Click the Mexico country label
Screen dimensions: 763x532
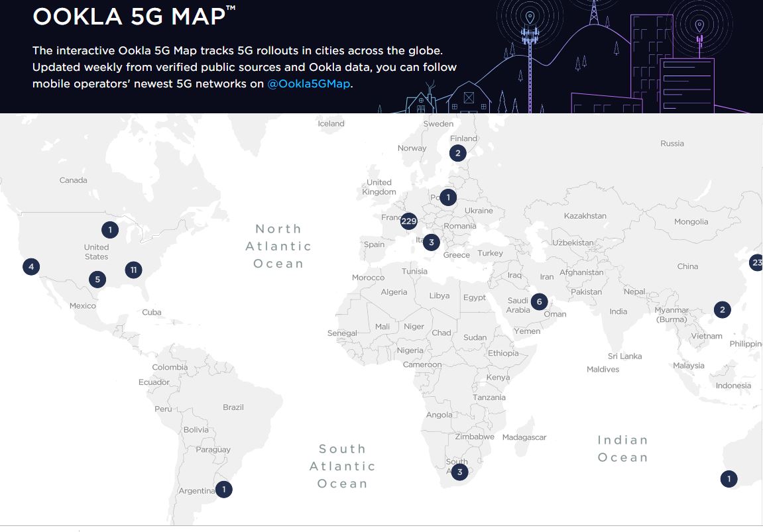[x=83, y=306]
